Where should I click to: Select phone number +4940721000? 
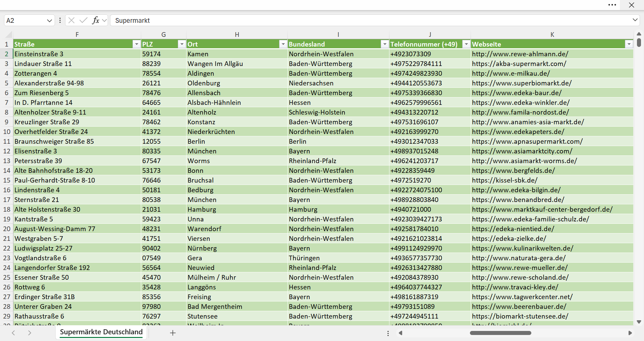430,209
